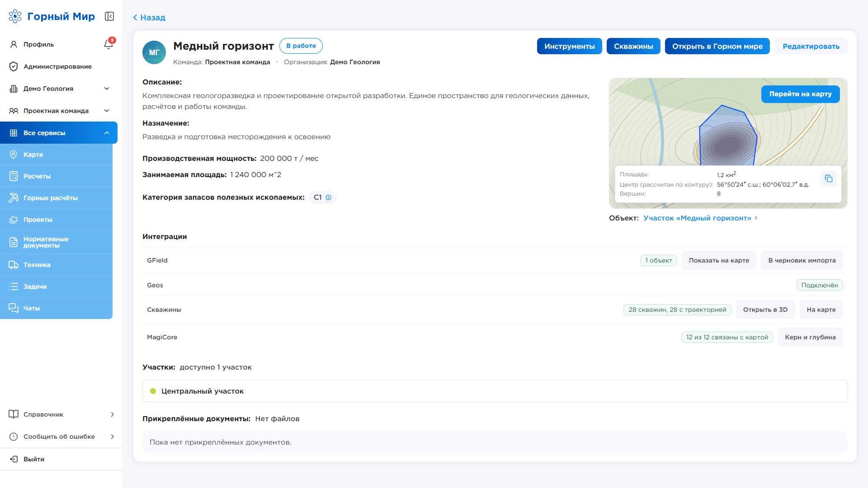Click the 28 скважин, 28 с траекторией badge
This screenshot has width=868, height=488.
[677, 310]
